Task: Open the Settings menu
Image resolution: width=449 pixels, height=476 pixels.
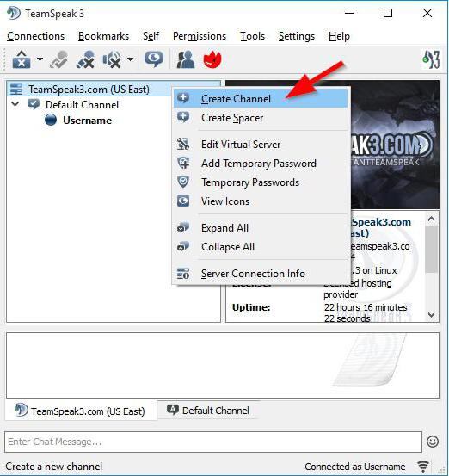Action: (x=297, y=36)
